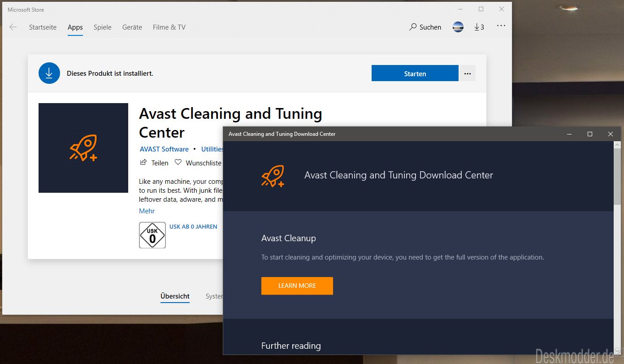The width and height of the screenshot is (624, 364).
Task: Minimize the Avast Download Center window
Action: [569, 134]
